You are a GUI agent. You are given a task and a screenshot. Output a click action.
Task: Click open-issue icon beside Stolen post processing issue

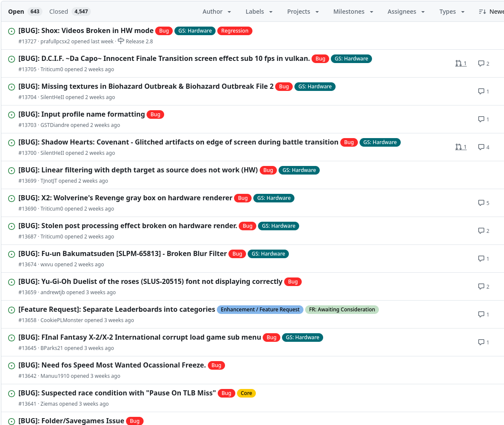(12, 226)
